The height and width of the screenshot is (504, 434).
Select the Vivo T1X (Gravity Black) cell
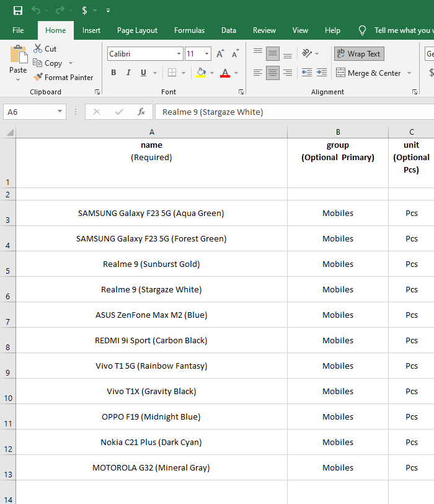tap(151, 391)
